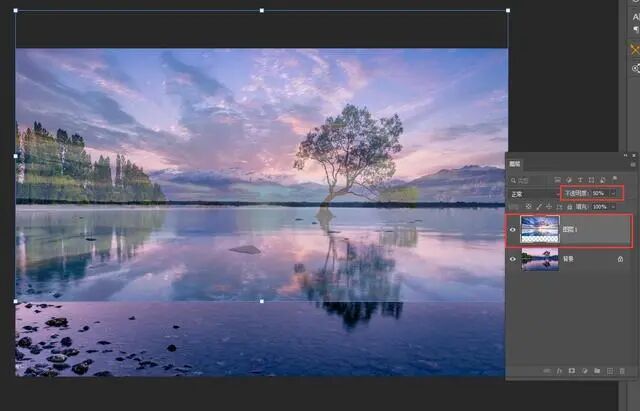Collapse the Layers panel with double-arrow icon
Screen dimensions: 640x411
625,156
